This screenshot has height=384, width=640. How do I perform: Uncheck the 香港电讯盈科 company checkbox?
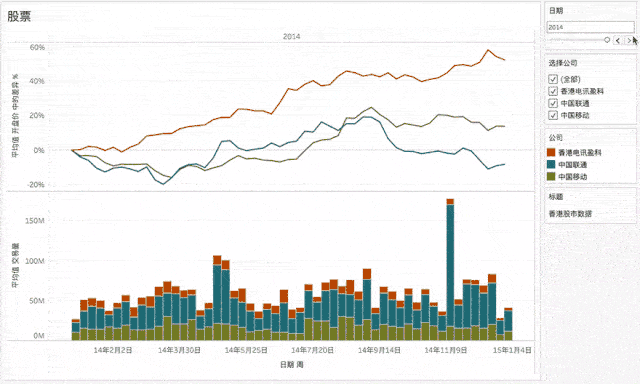tap(553, 91)
